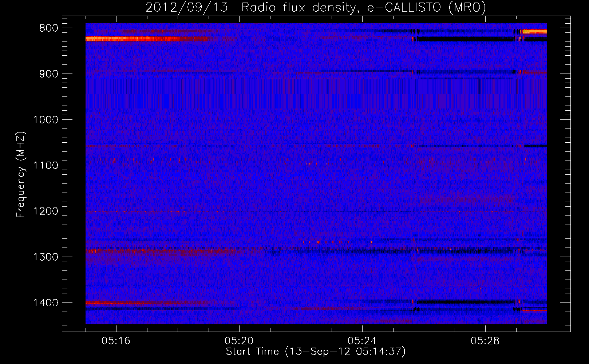
Task: Click the 1000 frequency tick label
Action: pyautogui.click(x=46, y=120)
